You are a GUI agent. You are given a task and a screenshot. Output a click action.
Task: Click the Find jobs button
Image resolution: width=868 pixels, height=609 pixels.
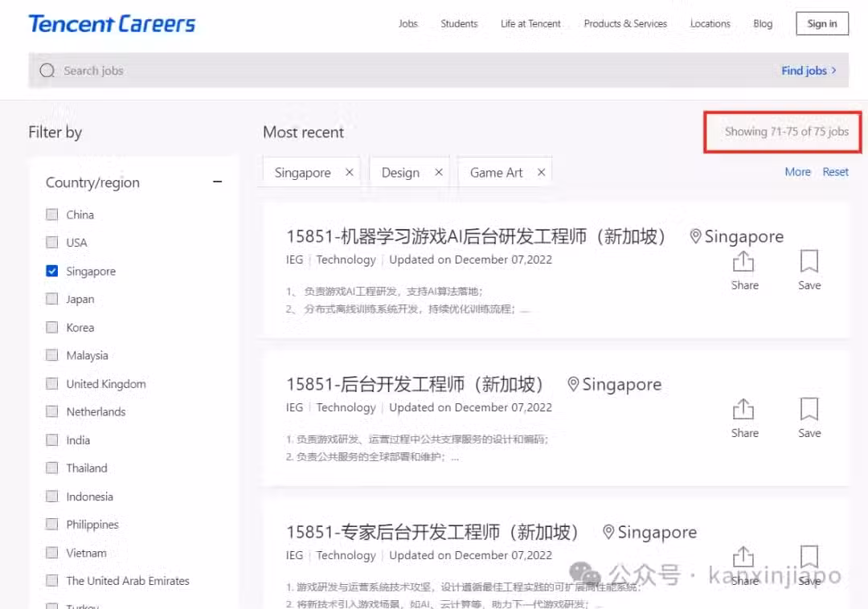809,71
